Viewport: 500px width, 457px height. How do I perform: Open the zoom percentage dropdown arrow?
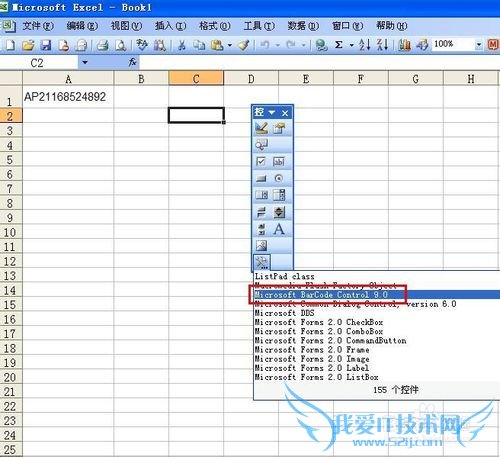[479, 45]
